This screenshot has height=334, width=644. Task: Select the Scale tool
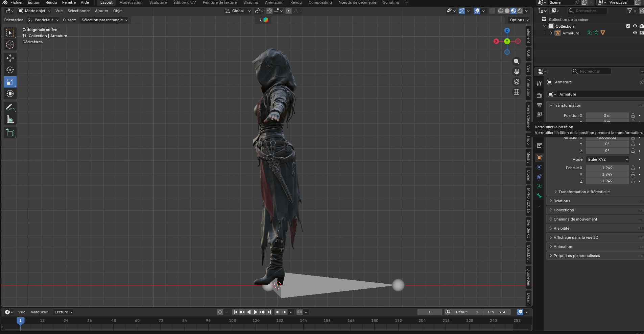10,82
